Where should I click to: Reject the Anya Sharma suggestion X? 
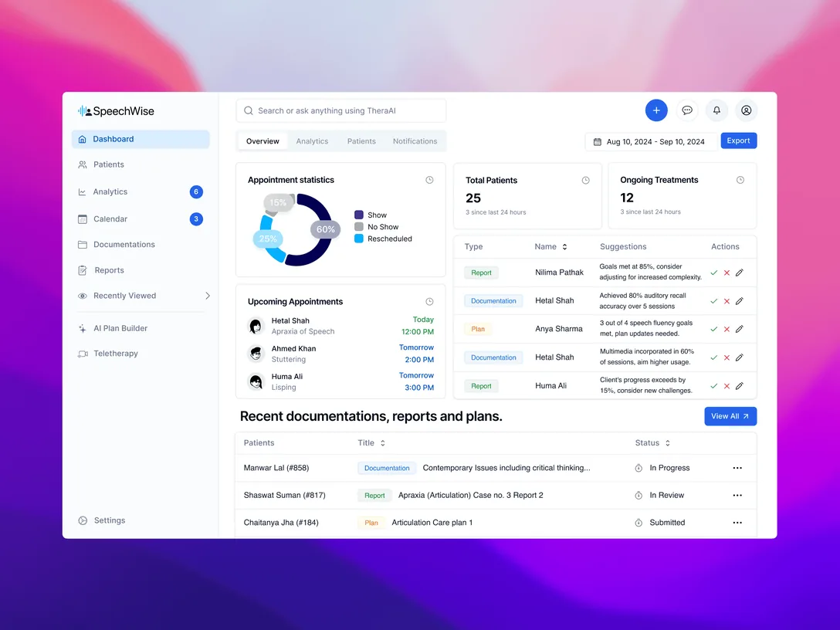click(x=727, y=329)
